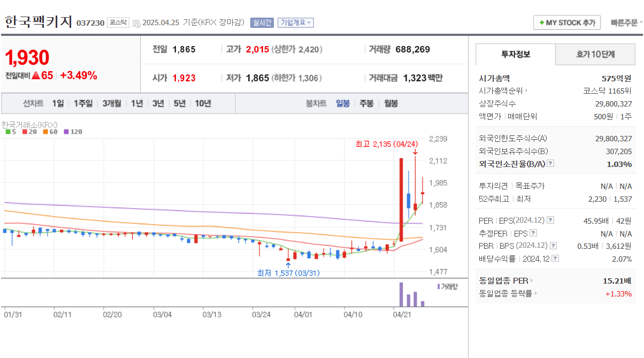Click the help icon beside 배당수익률 2024.12

tap(554, 258)
